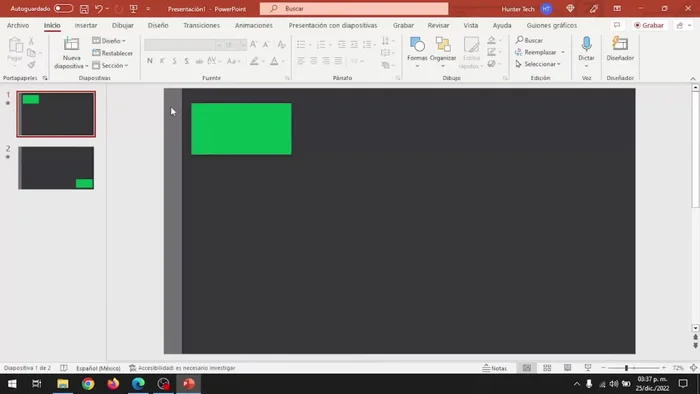Image resolution: width=700 pixels, height=394 pixels.
Task: Click Buscar in Edición group
Action: [529, 40]
